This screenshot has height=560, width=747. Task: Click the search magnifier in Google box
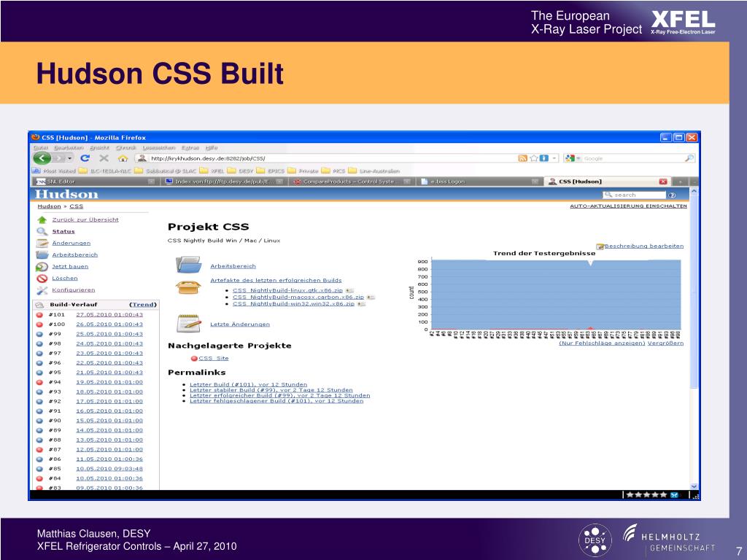click(689, 158)
